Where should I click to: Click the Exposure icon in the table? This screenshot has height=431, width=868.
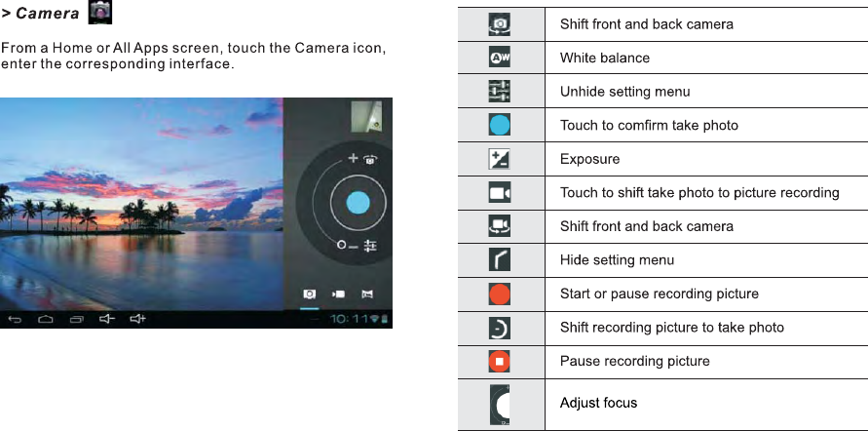pos(500,159)
